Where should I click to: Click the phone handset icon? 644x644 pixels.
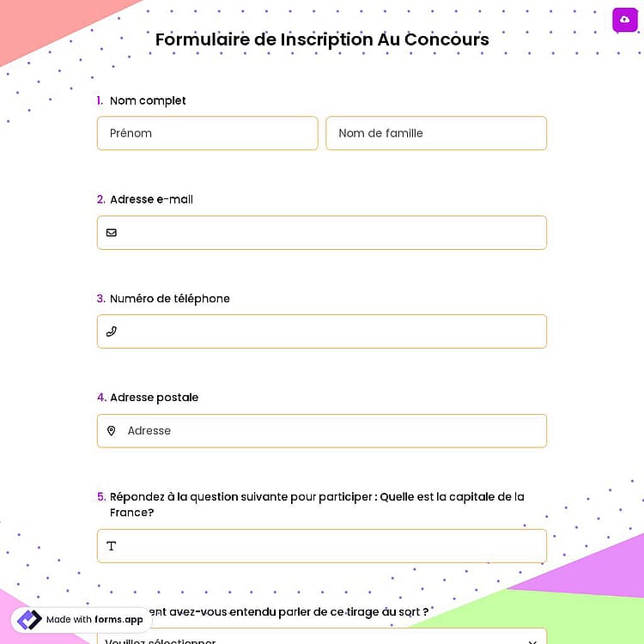pos(112,331)
